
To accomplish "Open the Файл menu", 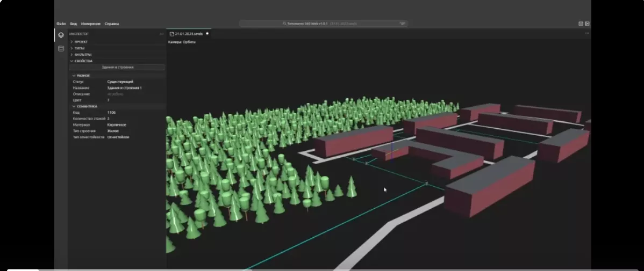I will click(x=61, y=24).
